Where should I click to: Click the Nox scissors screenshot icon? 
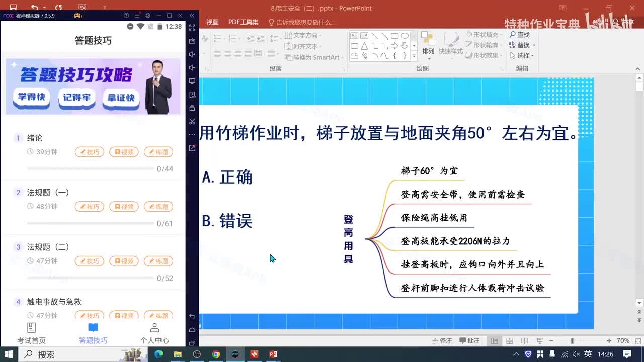192,121
